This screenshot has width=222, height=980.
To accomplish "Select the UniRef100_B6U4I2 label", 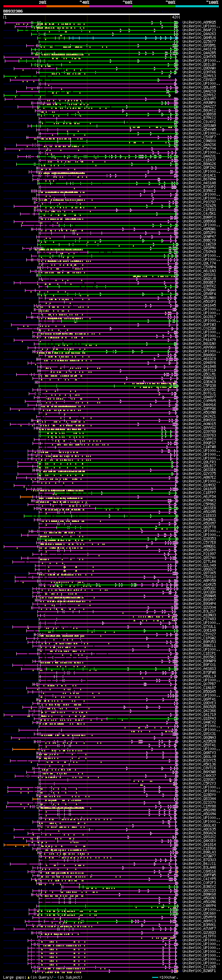I will (x=199, y=110).
